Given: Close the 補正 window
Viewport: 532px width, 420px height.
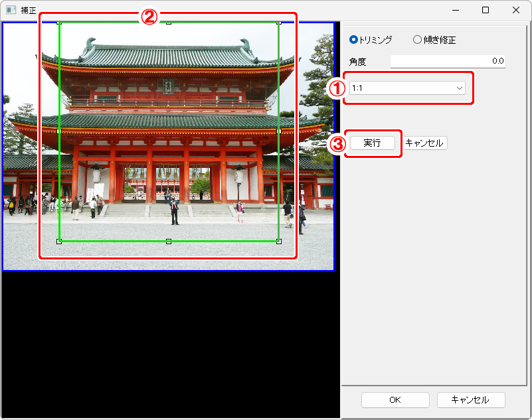Looking at the screenshot, I should [516, 10].
